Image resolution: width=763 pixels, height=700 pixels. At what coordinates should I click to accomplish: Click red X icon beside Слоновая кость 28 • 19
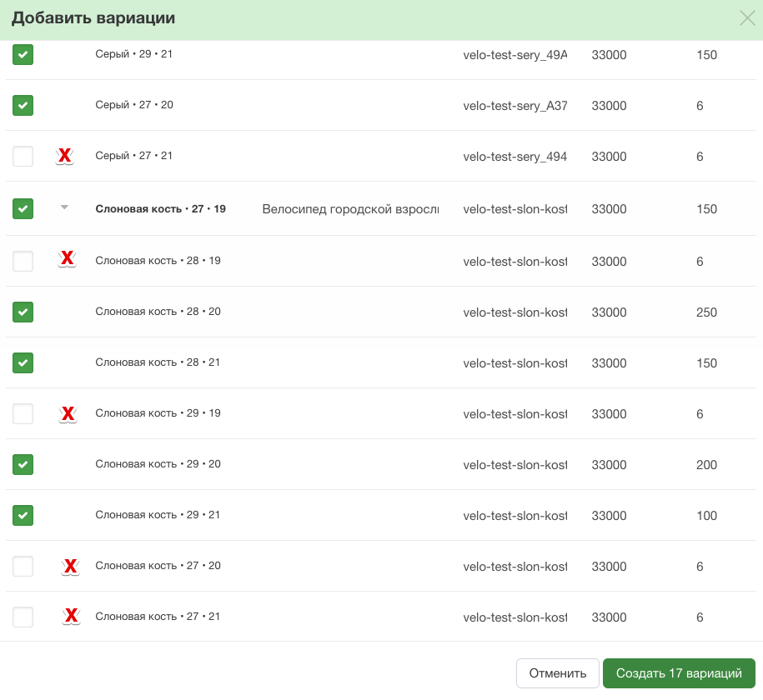[68, 258]
